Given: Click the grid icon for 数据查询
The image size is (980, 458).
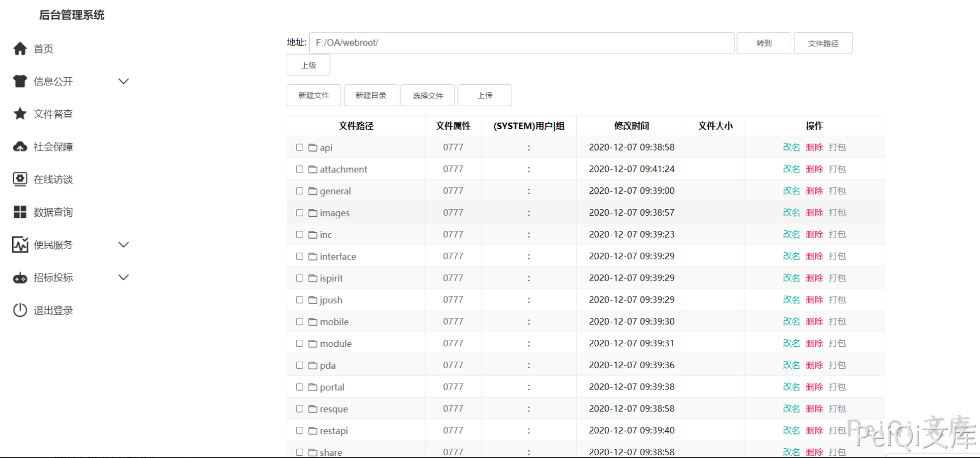Looking at the screenshot, I should click(20, 212).
